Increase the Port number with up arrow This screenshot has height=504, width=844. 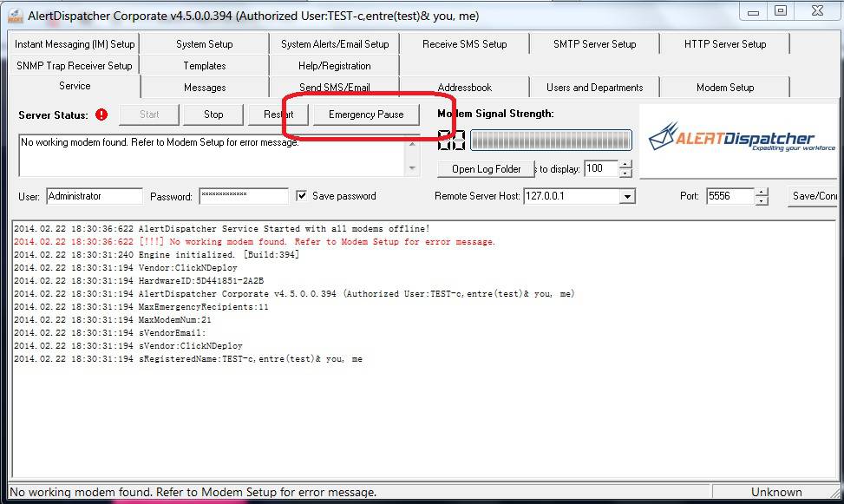(x=761, y=193)
